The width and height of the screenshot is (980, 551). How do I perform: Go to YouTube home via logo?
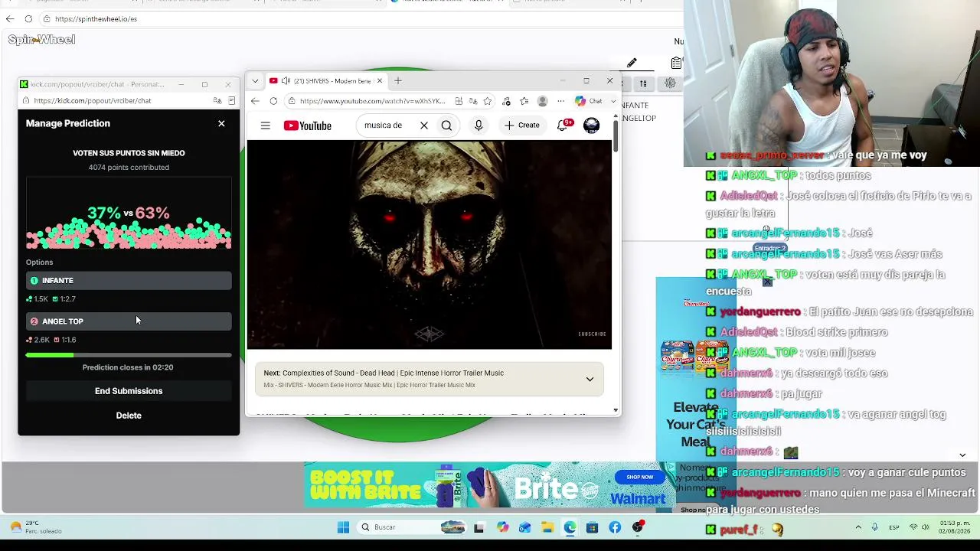pyautogui.click(x=308, y=126)
